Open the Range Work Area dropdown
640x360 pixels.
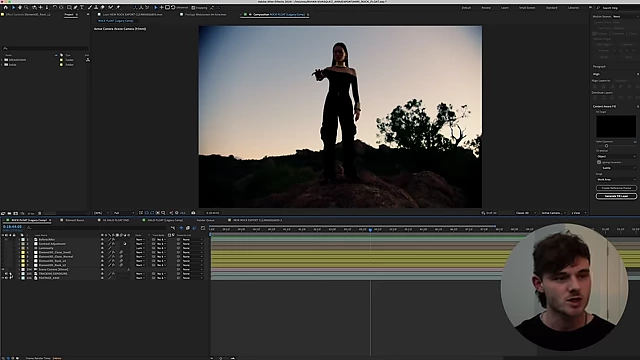pyautogui.click(x=616, y=180)
